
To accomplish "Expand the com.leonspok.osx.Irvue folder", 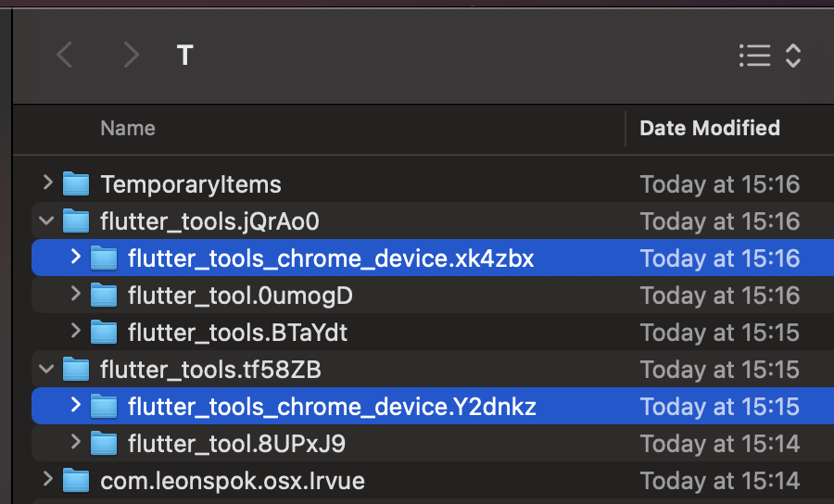I will pos(48,480).
